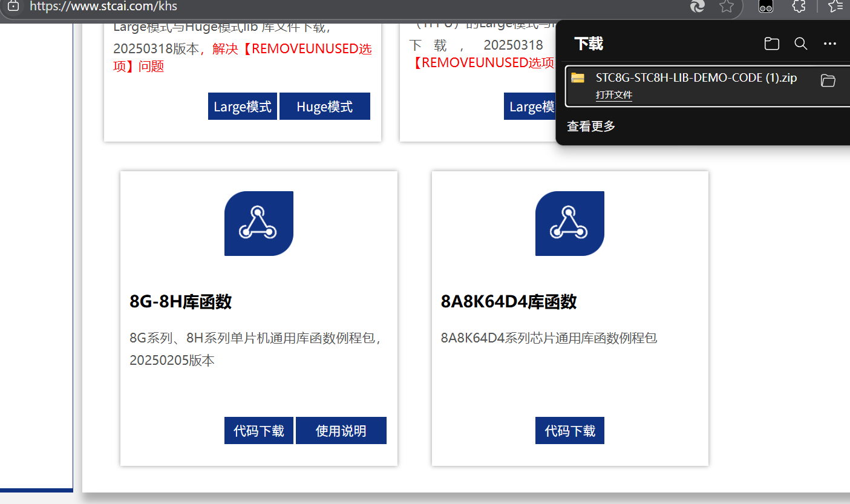This screenshot has height=504, width=850.
Task: Add page to favorites with star icon
Action: point(726,6)
